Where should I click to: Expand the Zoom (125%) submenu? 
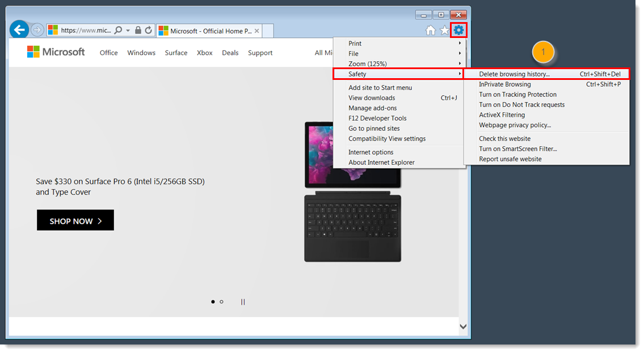399,64
